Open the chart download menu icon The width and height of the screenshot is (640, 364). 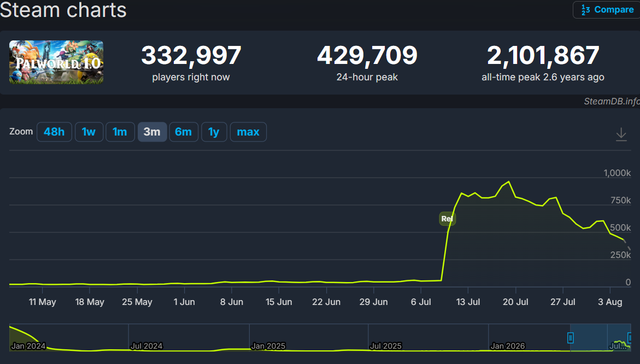click(x=621, y=134)
